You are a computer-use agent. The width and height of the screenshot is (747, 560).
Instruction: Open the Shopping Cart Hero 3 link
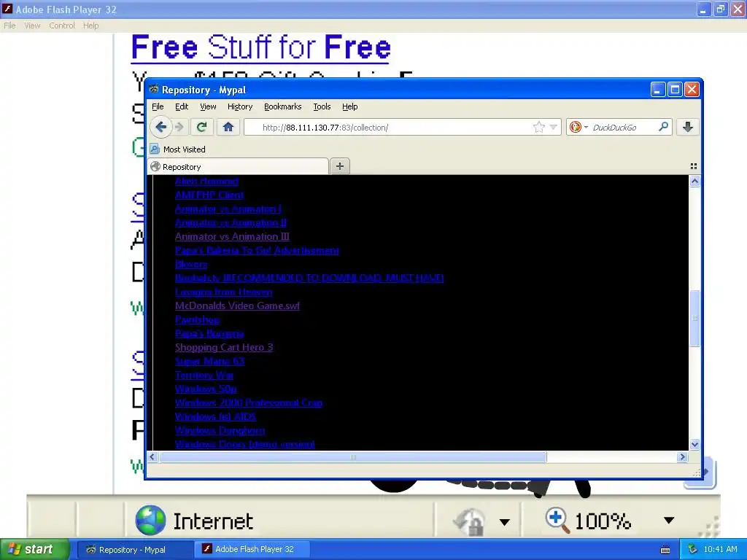pyautogui.click(x=224, y=347)
